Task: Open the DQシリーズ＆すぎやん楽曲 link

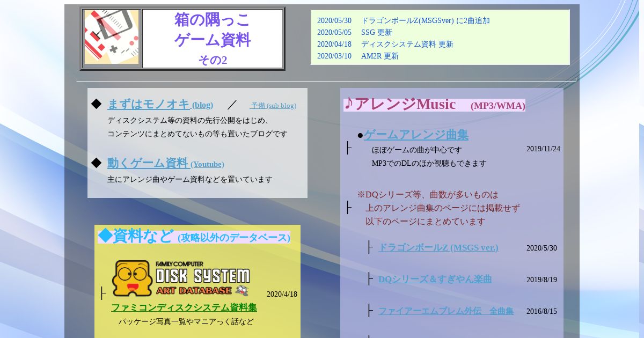Action: pyautogui.click(x=435, y=279)
